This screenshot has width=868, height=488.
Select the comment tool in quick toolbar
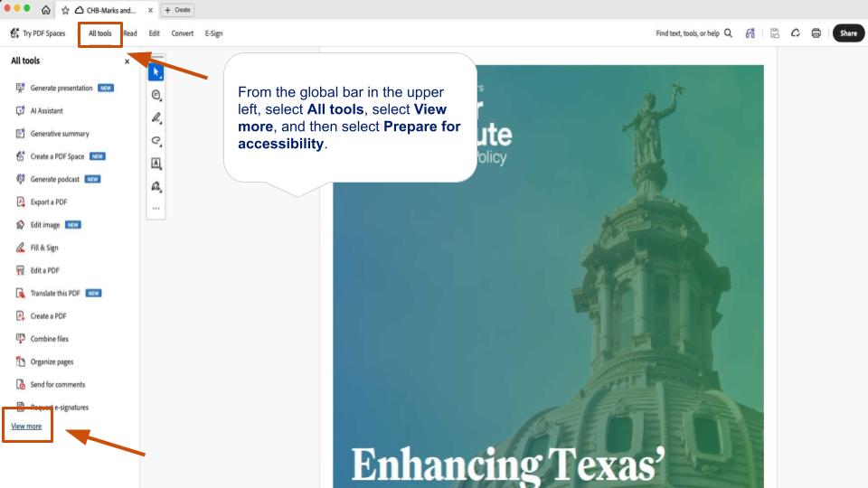[156, 95]
